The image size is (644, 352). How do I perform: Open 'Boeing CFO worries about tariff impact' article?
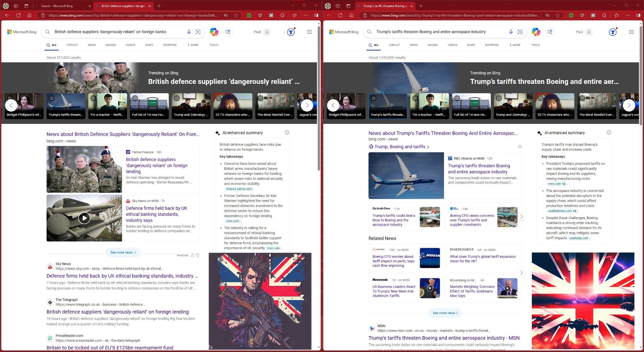tap(393, 261)
